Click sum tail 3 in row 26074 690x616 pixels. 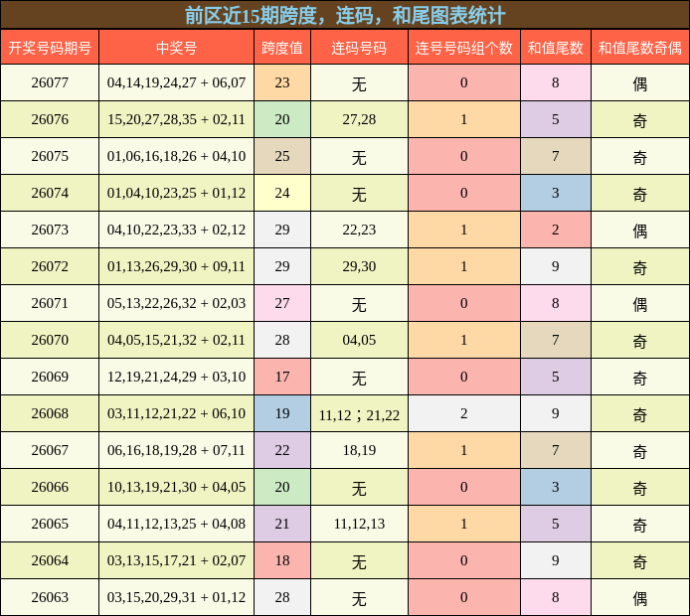click(x=556, y=193)
